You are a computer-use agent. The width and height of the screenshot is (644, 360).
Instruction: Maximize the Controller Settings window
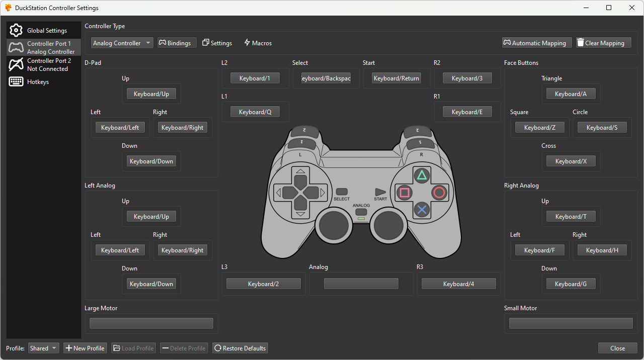pyautogui.click(x=609, y=8)
